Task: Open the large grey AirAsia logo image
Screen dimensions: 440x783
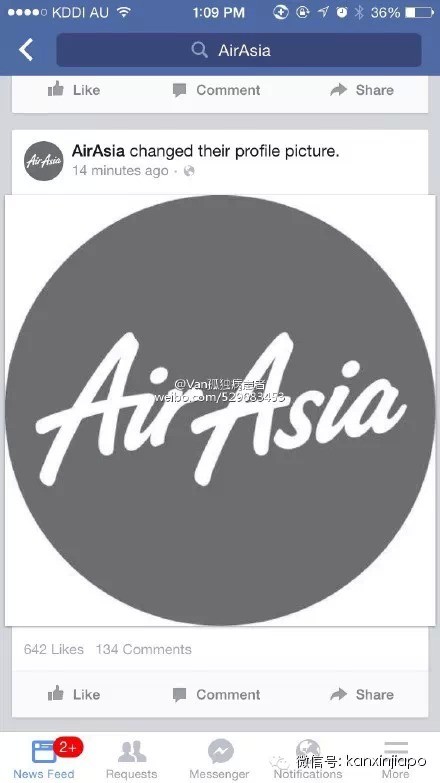Action: point(220,410)
